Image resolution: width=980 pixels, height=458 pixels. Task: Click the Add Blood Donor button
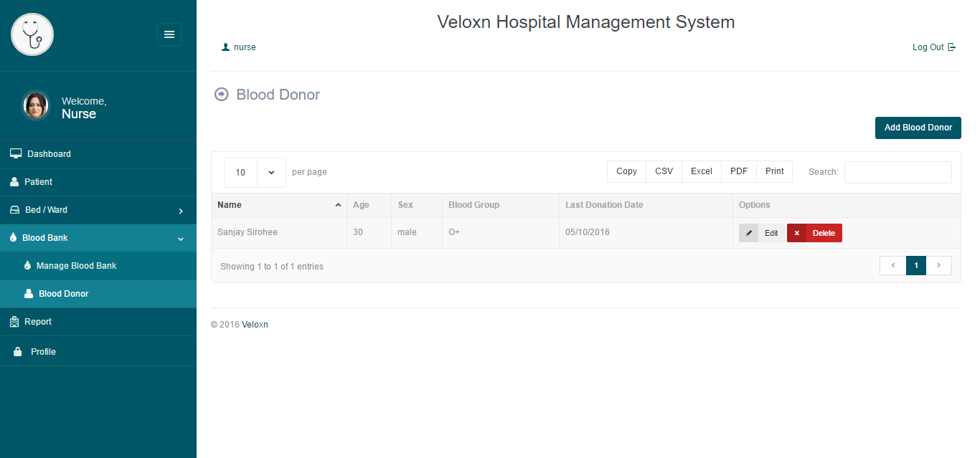click(918, 128)
